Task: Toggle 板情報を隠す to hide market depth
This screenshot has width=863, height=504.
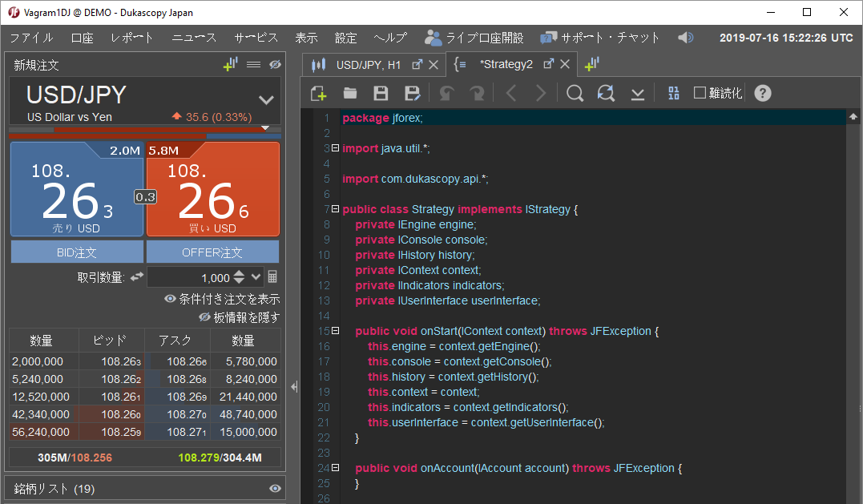Action: (239, 317)
